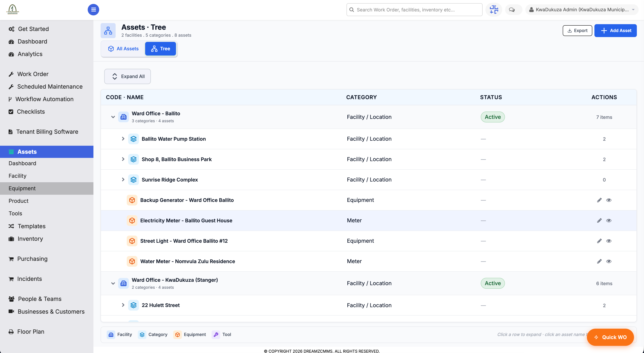Go to People & Teams
644x353 pixels.
pyautogui.click(x=40, y=299)
